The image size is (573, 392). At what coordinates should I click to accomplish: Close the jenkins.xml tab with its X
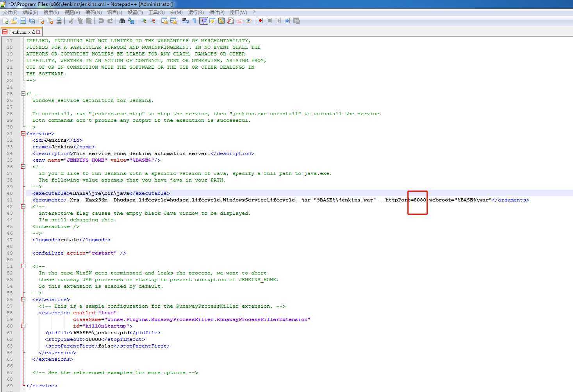point(38,32)
